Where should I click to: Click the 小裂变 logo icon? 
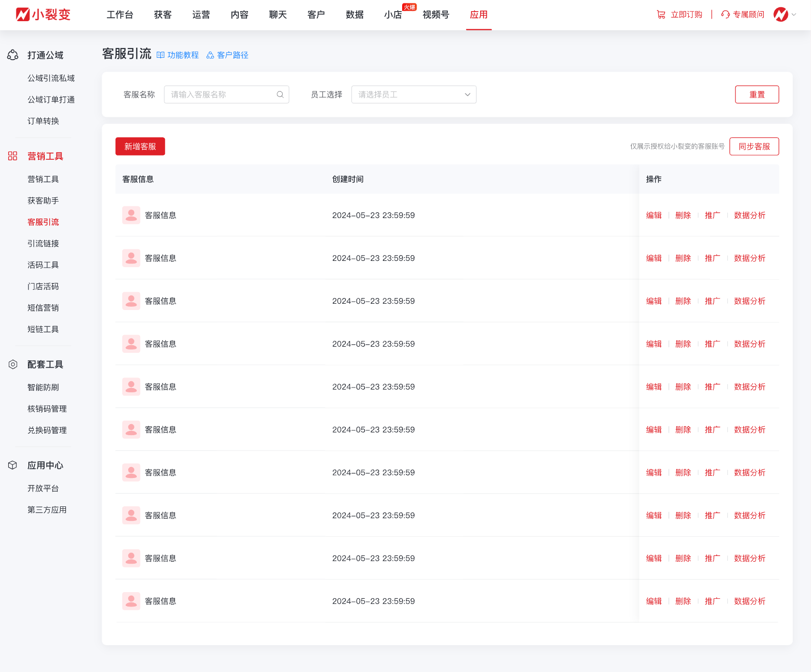click(23, 14)
